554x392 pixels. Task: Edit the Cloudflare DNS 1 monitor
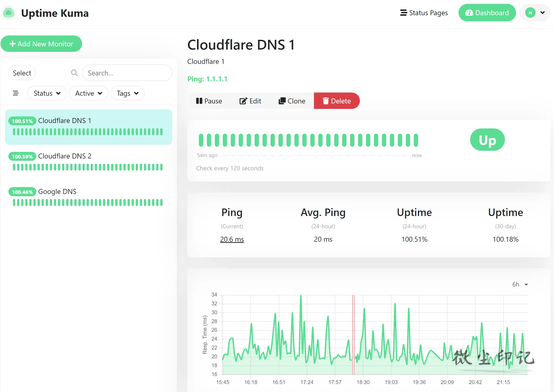250,101
